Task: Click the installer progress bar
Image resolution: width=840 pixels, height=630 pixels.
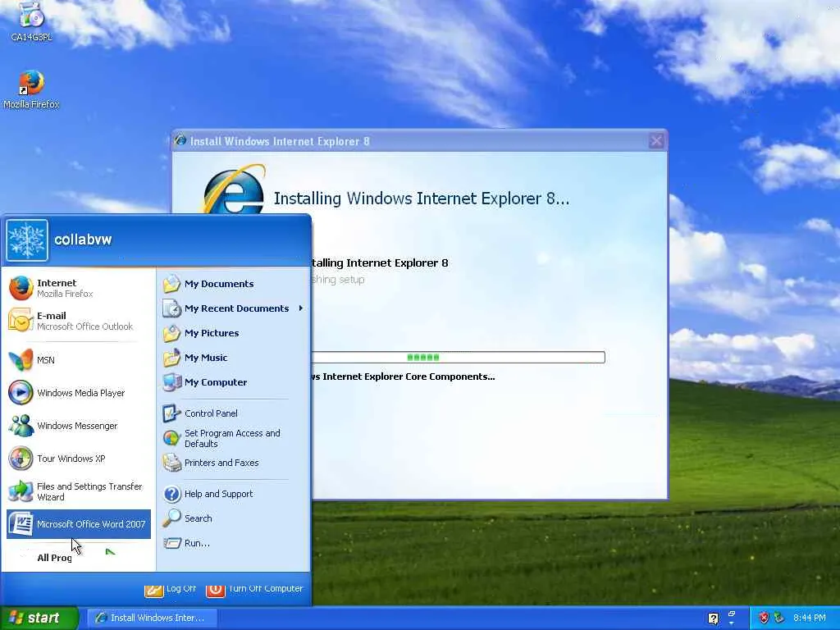Action: point(459,358)
